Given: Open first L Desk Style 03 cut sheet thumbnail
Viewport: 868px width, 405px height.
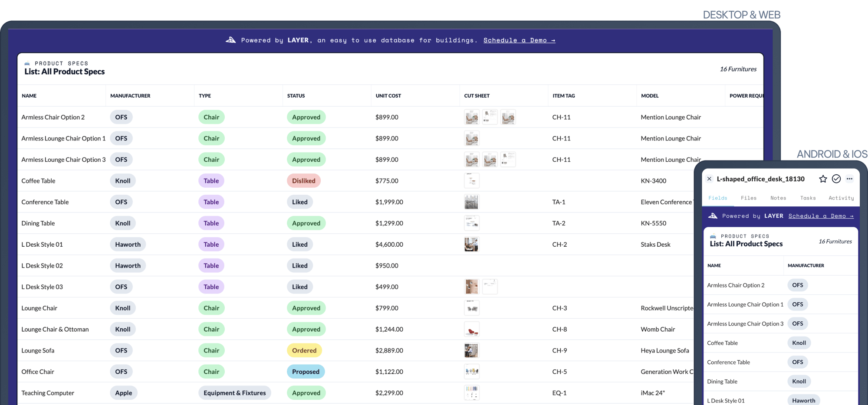Looking at the screenshot, I should click(x=472, y=287).
